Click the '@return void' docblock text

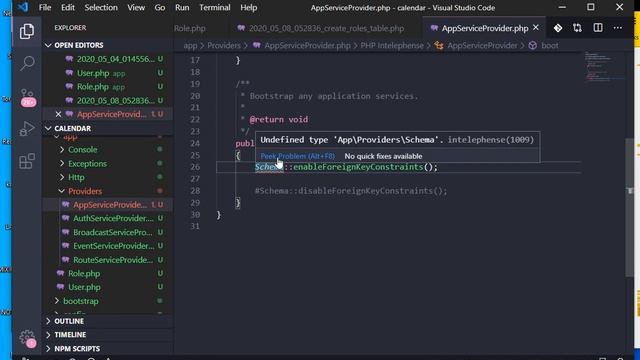coord(279,120)
